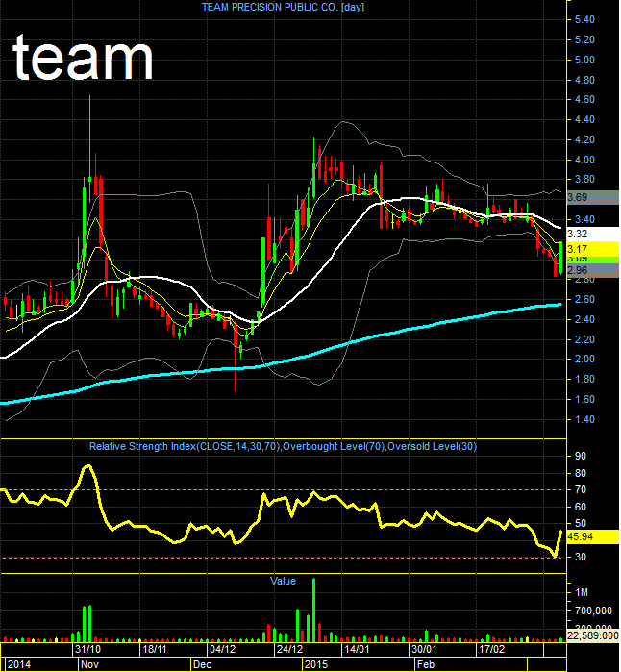The height and width of the screenshot is (672, 621).
Task: Click the Value panel header label
Action: pyautogui.click(x=283, y=581)
